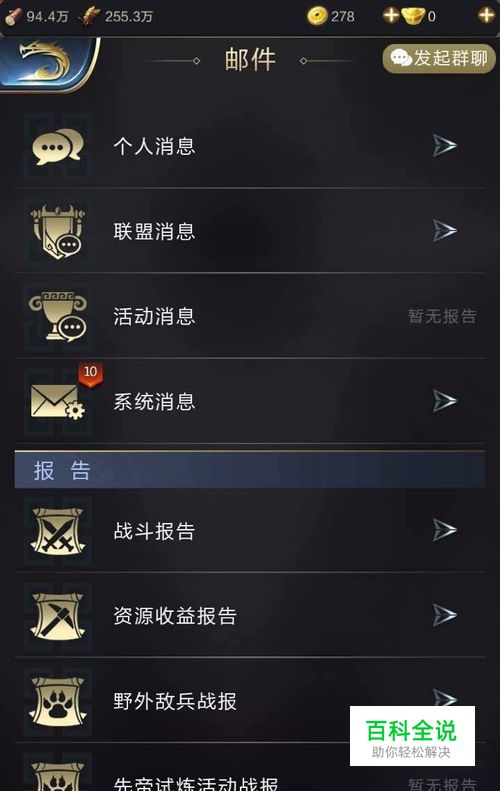
Task: Expand 联盟消息 using the right arrow
Action: tap(445, 231)
